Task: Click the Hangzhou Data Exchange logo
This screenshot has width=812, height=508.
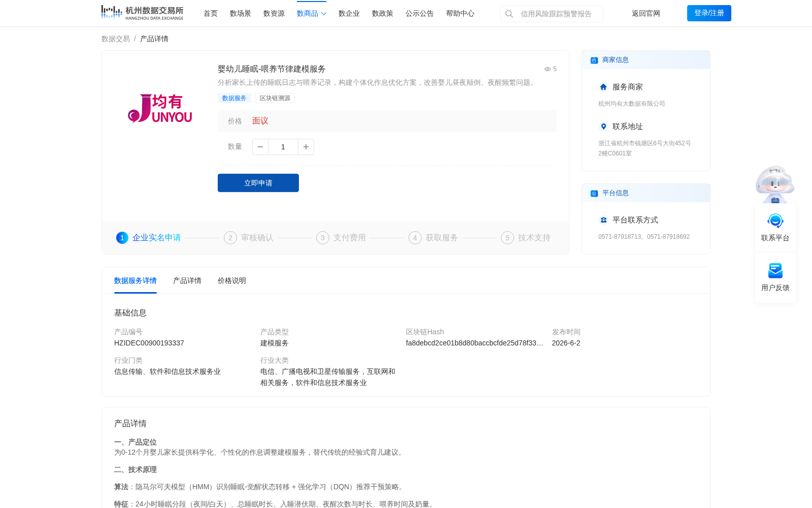Action: 142,13
